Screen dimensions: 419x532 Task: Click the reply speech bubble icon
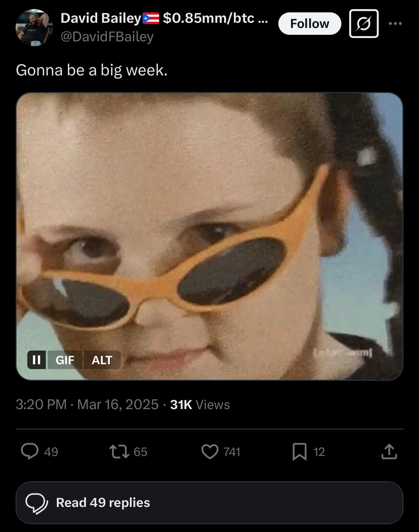(30, 451)
